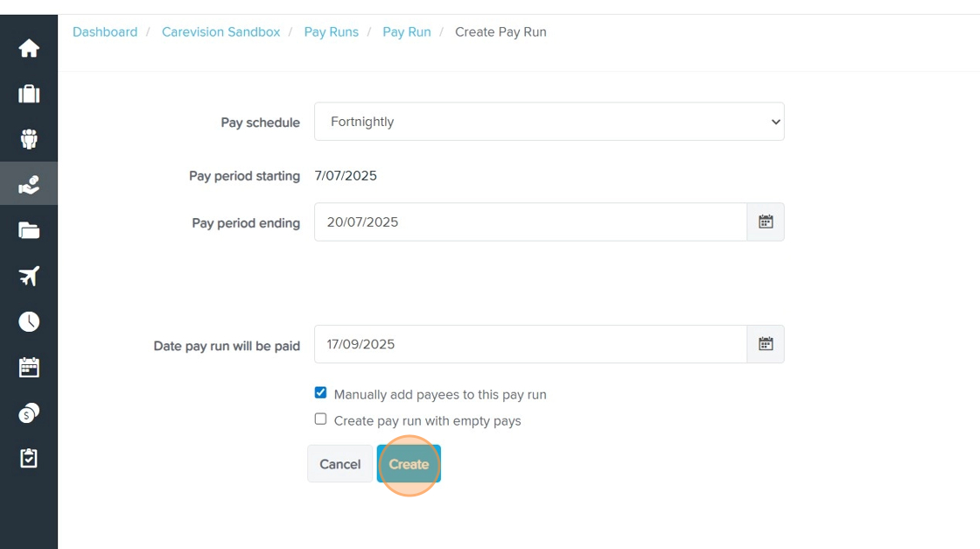Open the clock icon in sidebar

(29, 321)
